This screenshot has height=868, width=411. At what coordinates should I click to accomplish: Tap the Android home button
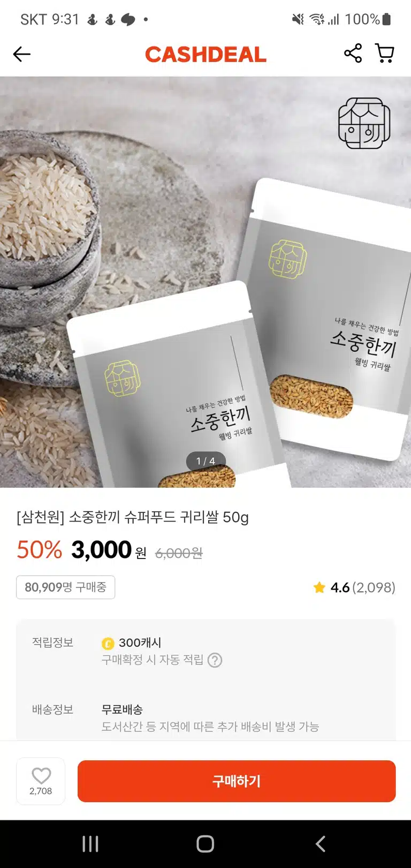(205, 844)
